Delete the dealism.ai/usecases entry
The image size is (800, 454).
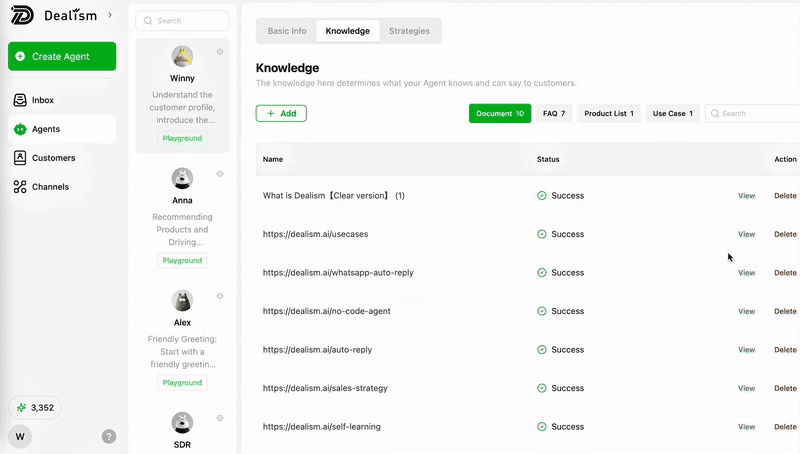(x=785, y=234)
